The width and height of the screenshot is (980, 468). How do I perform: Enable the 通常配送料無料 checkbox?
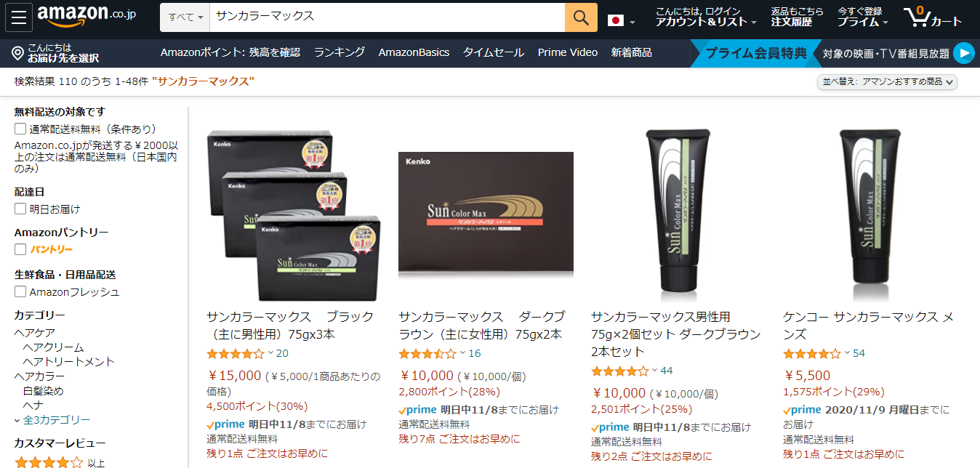20,129
